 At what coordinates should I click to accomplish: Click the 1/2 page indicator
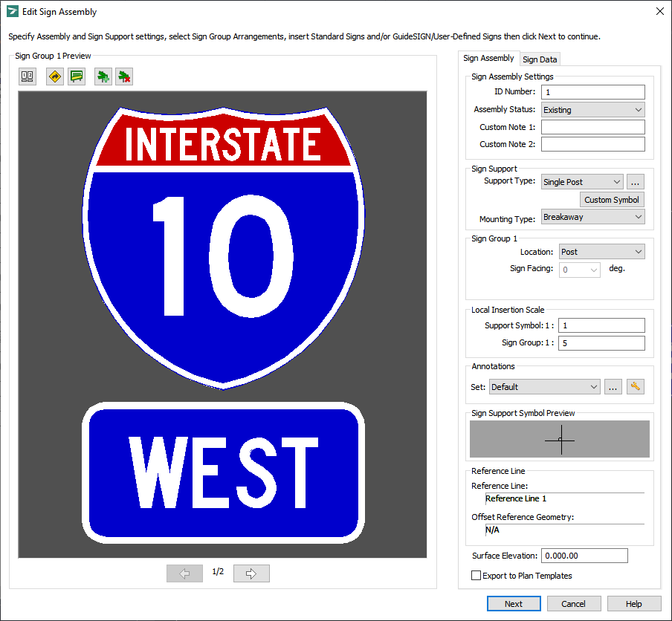(218, 571)
